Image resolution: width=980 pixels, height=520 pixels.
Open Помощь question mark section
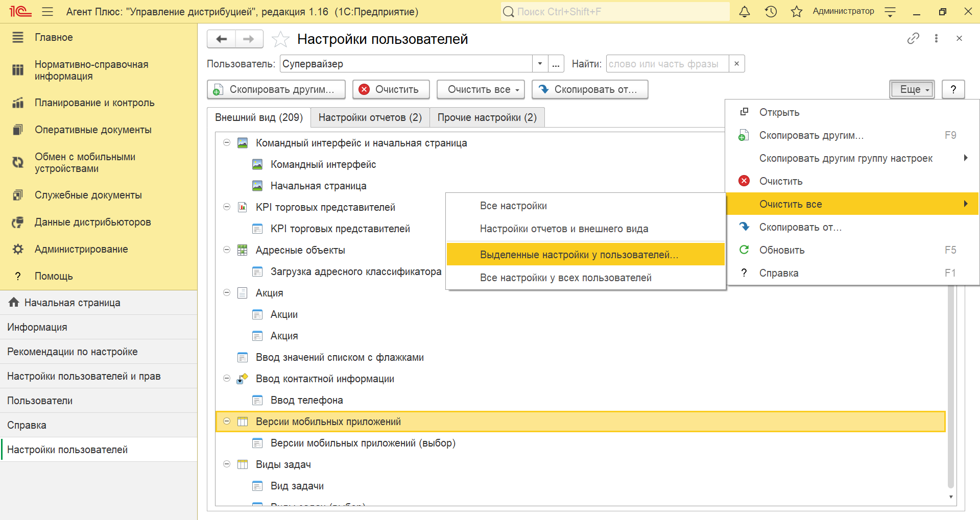(99, 276)
